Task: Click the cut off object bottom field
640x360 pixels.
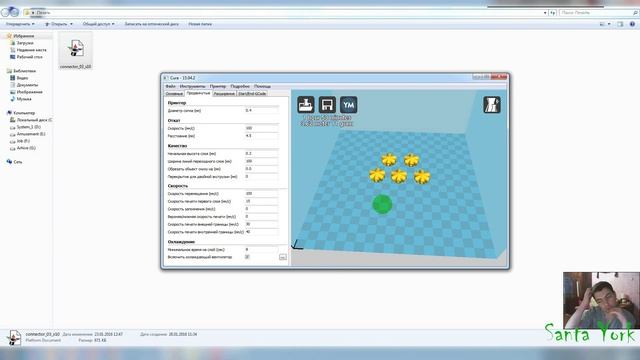Action: (x=262, y=169)
